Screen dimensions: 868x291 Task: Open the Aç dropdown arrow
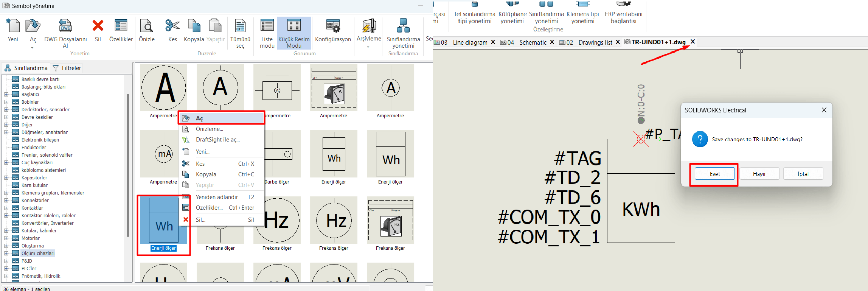coord(33,48)
